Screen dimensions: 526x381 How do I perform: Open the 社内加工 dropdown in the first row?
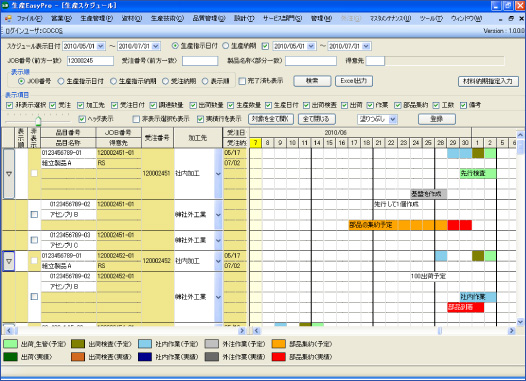click(218, 174)
